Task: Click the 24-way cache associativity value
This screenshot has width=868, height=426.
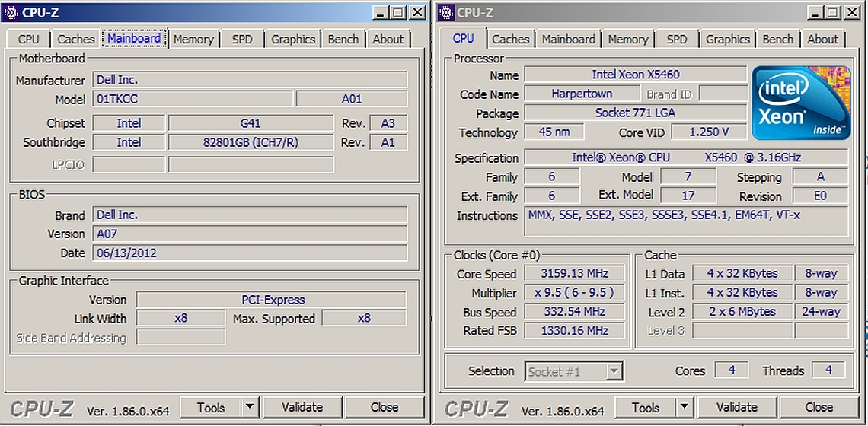Action: [x=822, y=311]
